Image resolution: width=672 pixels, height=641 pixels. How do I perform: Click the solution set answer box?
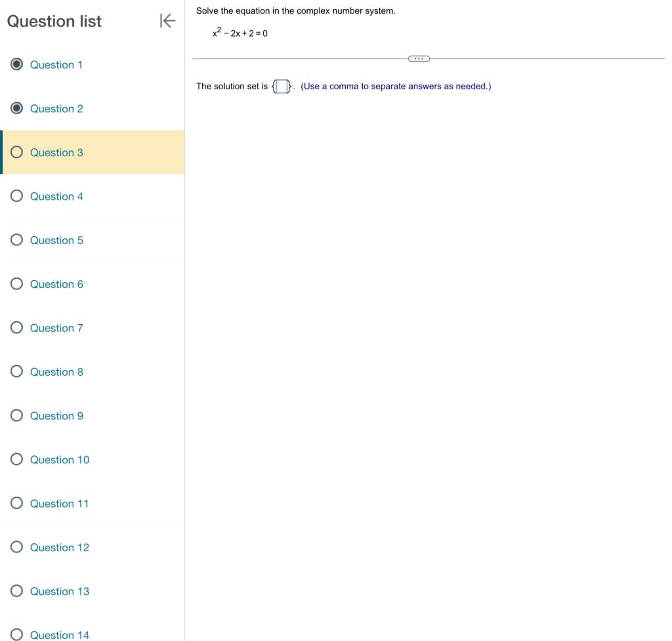click(282, 85)
